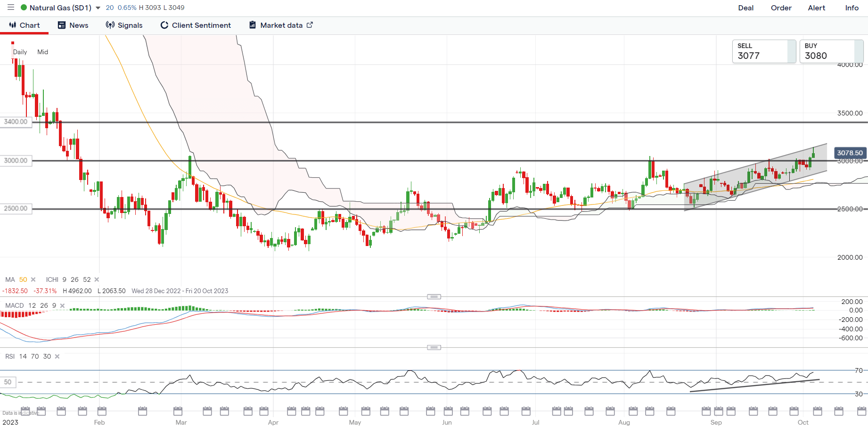Image resolution: width=868 pixels, height=427 pixels.
Task: Click the H 3093 value in header
Action: (150, 8)
